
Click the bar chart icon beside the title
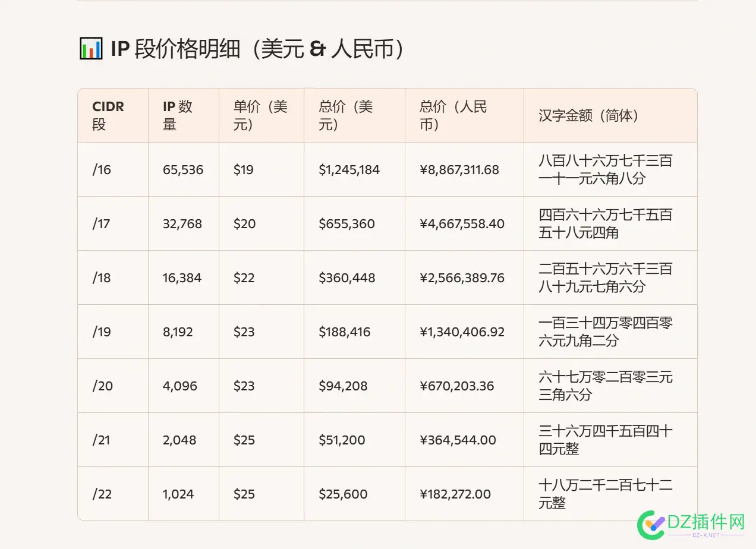89,50
